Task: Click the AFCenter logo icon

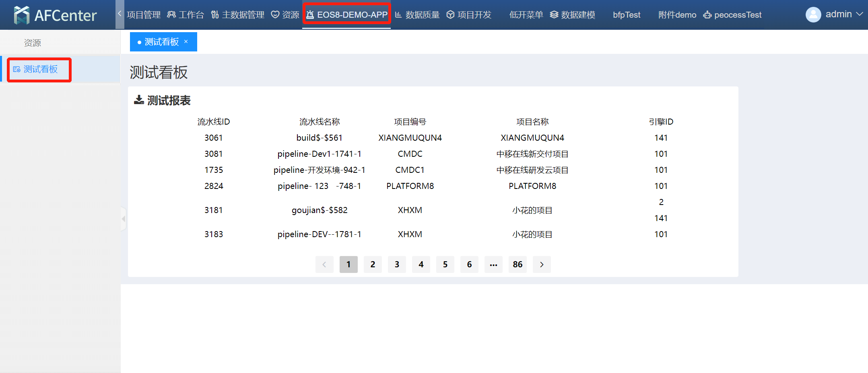Action: click(21, 15)
